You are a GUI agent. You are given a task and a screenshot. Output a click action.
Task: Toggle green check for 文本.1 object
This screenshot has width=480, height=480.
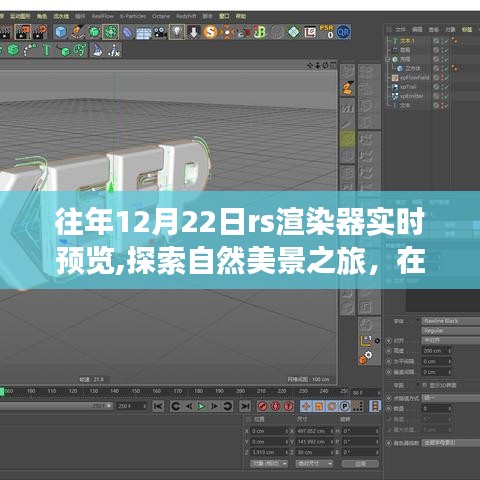coord(445,41)
